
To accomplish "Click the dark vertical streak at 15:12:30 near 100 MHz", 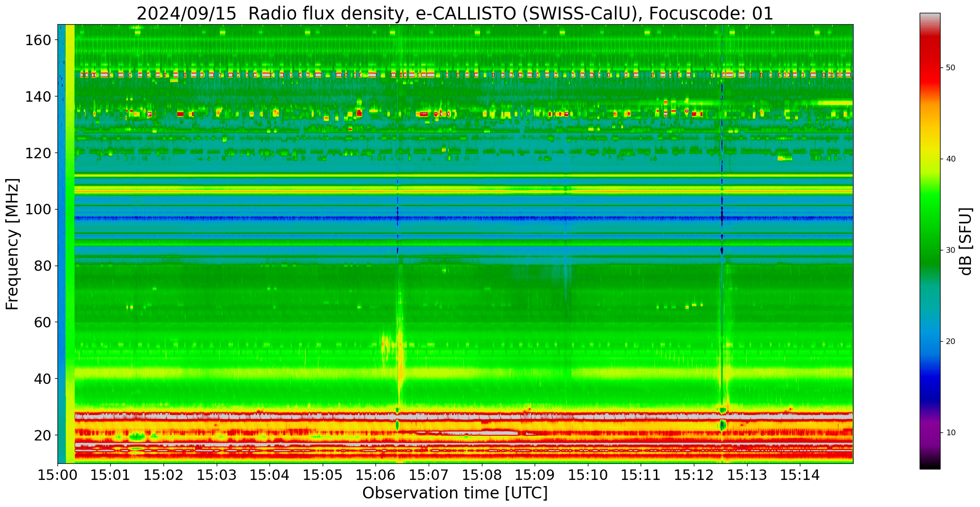I will tap(722, 209).
